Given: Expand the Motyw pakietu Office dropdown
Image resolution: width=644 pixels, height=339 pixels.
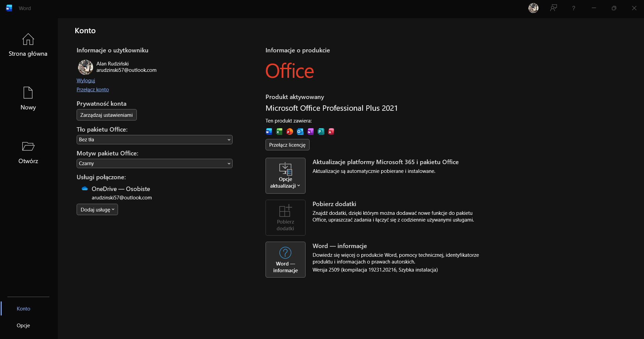Looking at the screenshot, I should 155,163.
